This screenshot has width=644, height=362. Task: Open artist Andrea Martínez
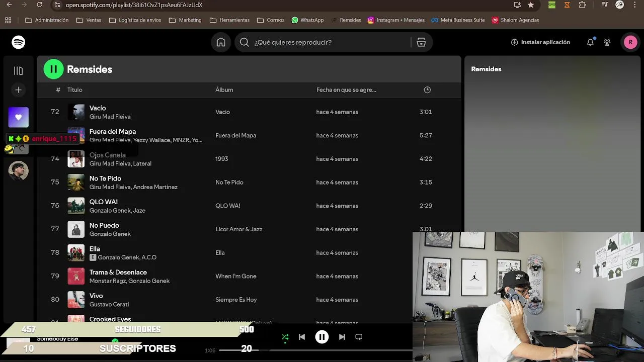click(155, 187)
